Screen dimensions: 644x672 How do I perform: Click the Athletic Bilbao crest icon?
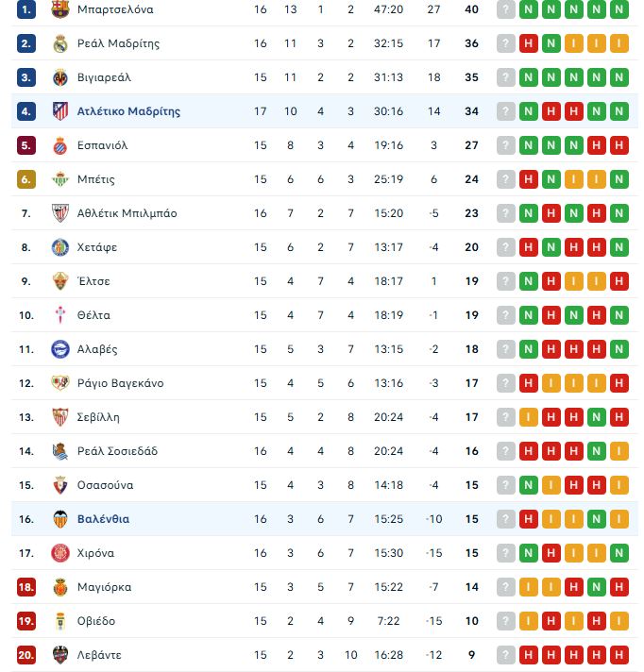(x=60, y=213)
